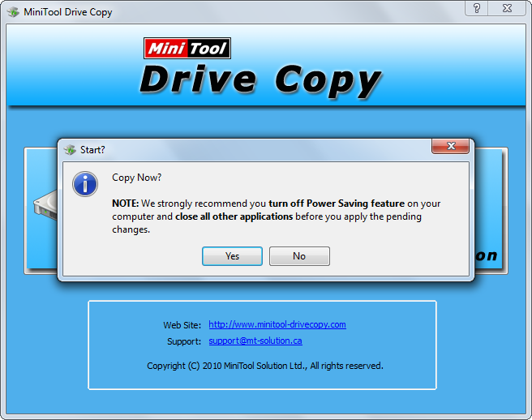This screenshot has width=532, height=420.
Task: Close the MiniTool Drive Copy window
Action: click(x=507, y=8)
